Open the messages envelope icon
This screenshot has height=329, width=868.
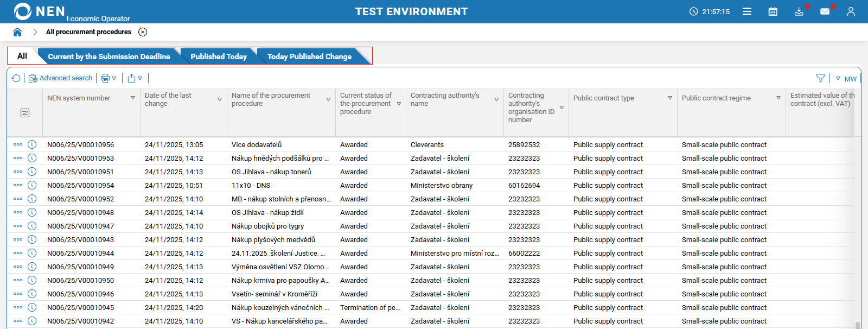825,11
